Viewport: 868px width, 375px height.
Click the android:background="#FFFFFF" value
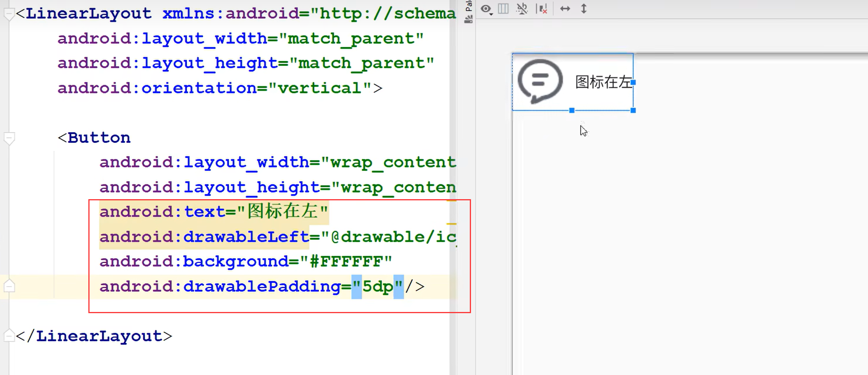coord(346,261)
